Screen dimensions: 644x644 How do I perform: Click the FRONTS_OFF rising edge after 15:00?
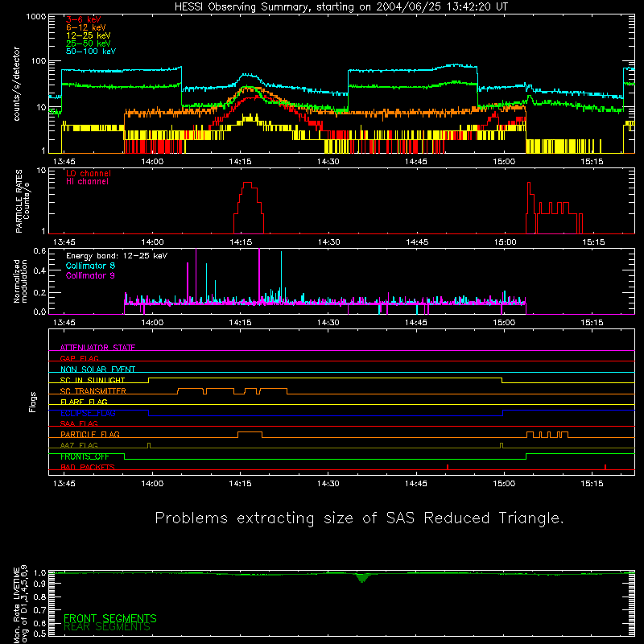[526, 456]
